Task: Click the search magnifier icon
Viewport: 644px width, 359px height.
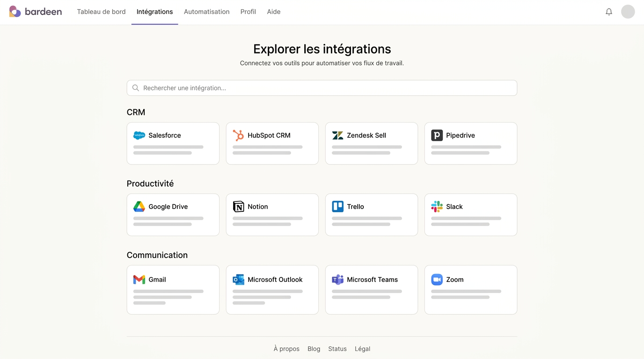Action: (136, 88)
